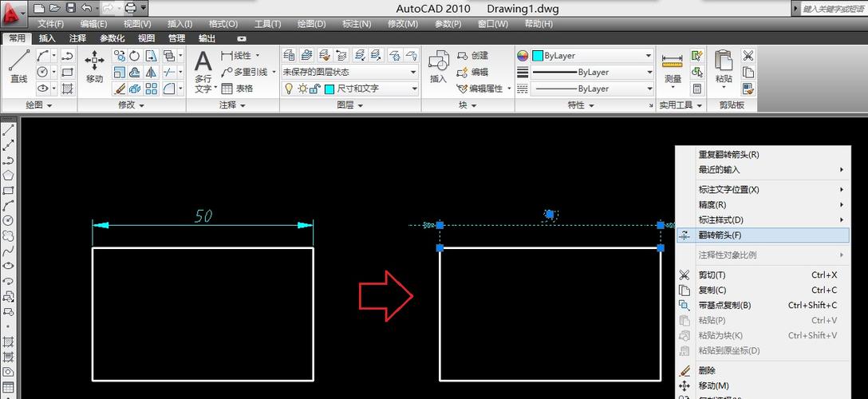Click the 50 dimension text
Screen dimensions: 868x399
(x=203, y=215)
